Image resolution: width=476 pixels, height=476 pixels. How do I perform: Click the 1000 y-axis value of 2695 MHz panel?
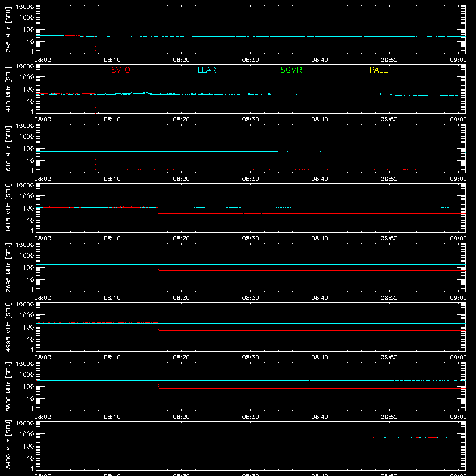27,256
